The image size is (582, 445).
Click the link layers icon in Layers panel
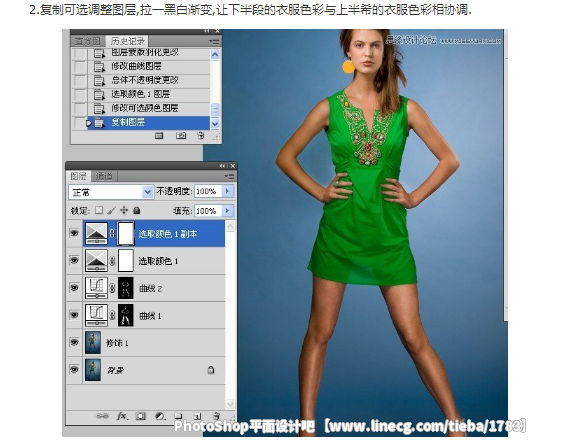[102, 416]
